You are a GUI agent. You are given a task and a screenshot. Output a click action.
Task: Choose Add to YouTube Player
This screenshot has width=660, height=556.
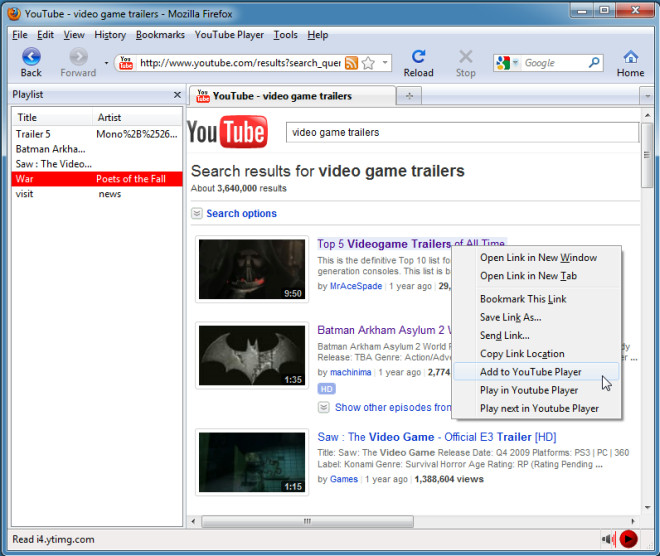(x=537, y=372)
